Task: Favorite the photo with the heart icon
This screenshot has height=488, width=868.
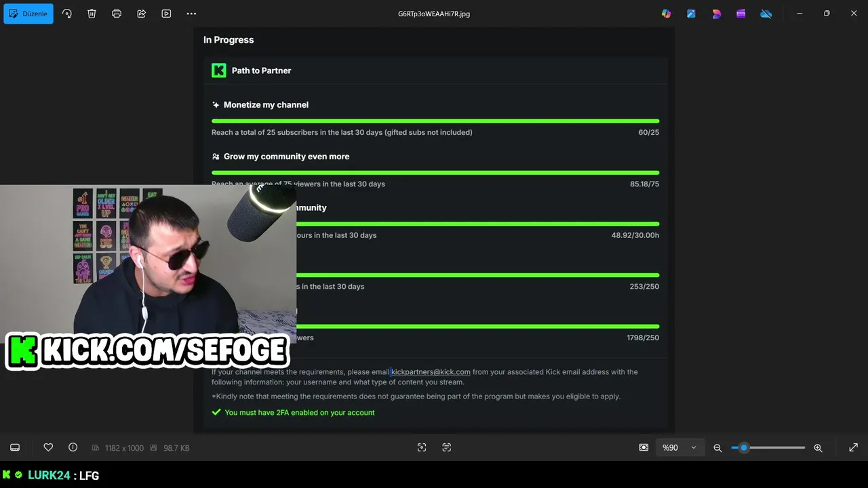Action: (48, 447)
